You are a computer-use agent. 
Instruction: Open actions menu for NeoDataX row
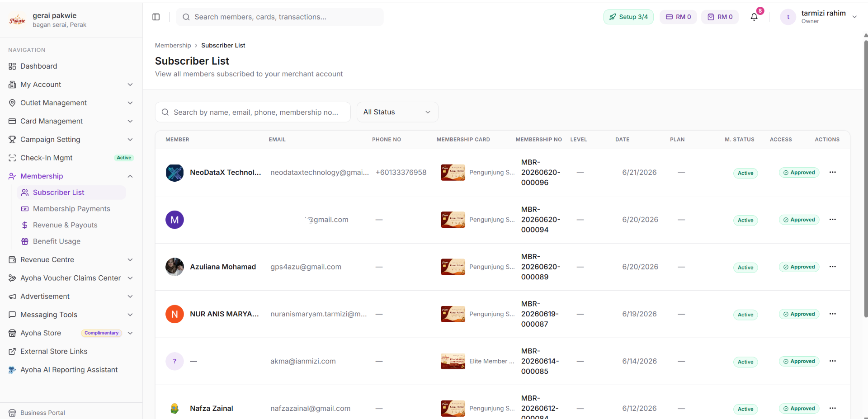click(832, 172)
